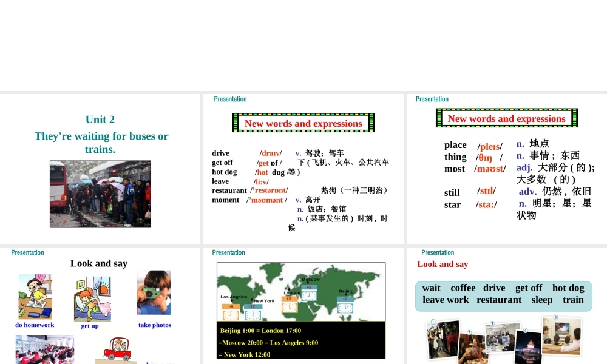607x364 pixels.
Task: Select 'Beijing 1:00 = London 17:00' line
Action: tap(260, 331)
